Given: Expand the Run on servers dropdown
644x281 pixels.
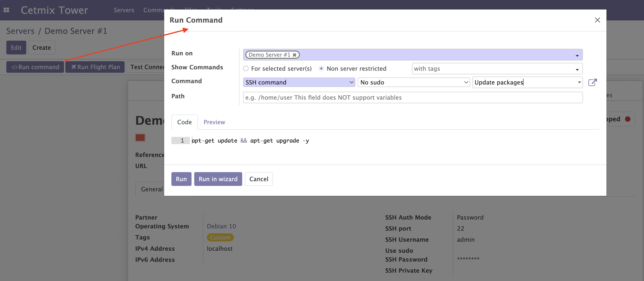Looking at the screenshot, I should tap(577, 55).
